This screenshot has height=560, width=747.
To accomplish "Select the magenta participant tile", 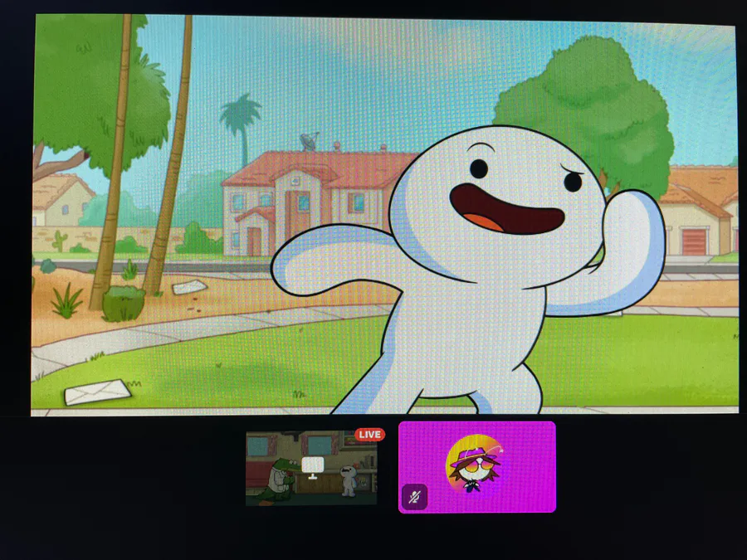I will point(477,467).
